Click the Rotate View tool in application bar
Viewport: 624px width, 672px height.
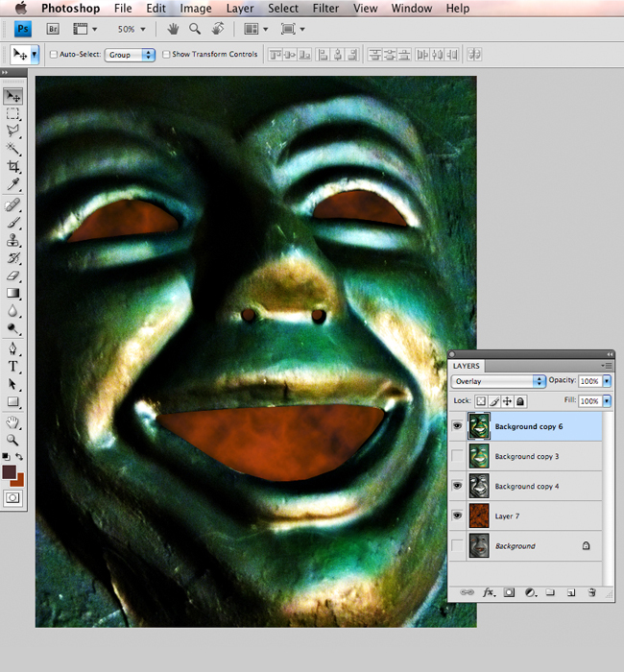(218, 29)
